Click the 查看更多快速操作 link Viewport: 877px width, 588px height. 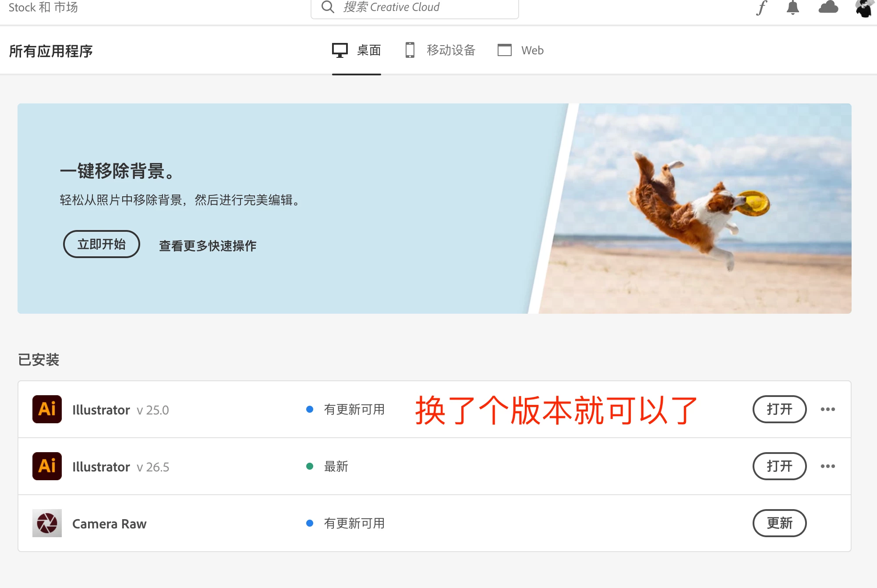pyautogui.click(x=208, y=246)
